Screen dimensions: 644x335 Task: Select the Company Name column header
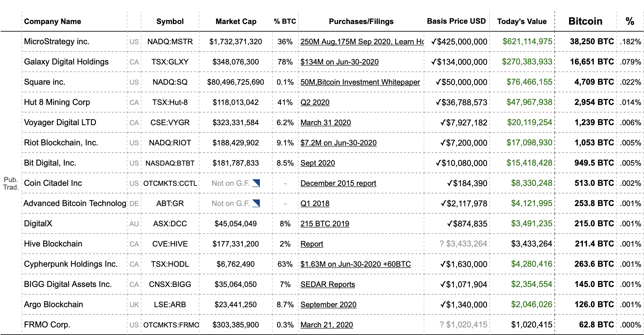[x=52, y=21]
